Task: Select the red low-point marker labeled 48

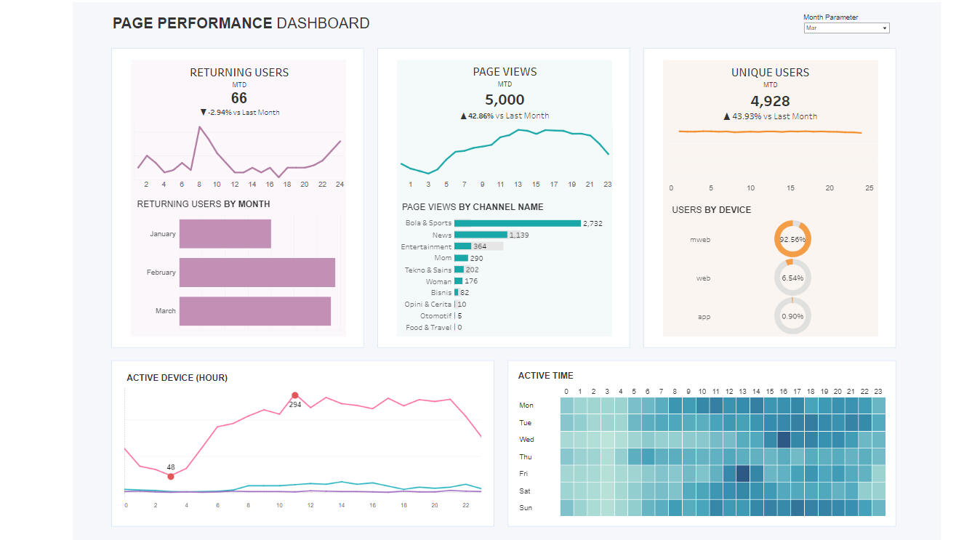Action: click(171, 477)
